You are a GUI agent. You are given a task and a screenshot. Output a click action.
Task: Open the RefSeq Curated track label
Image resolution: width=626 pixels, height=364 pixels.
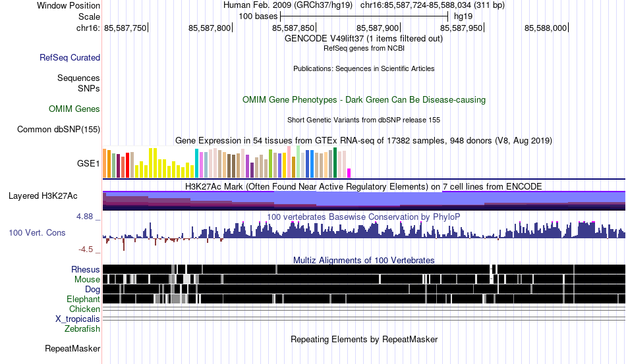[x=70, y=57]
